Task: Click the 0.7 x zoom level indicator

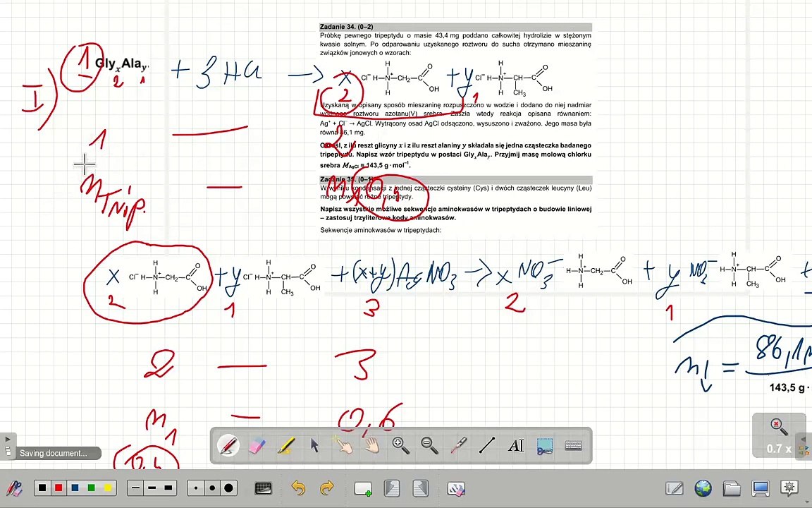Action: pyautogui.click(x=779, y=449)
